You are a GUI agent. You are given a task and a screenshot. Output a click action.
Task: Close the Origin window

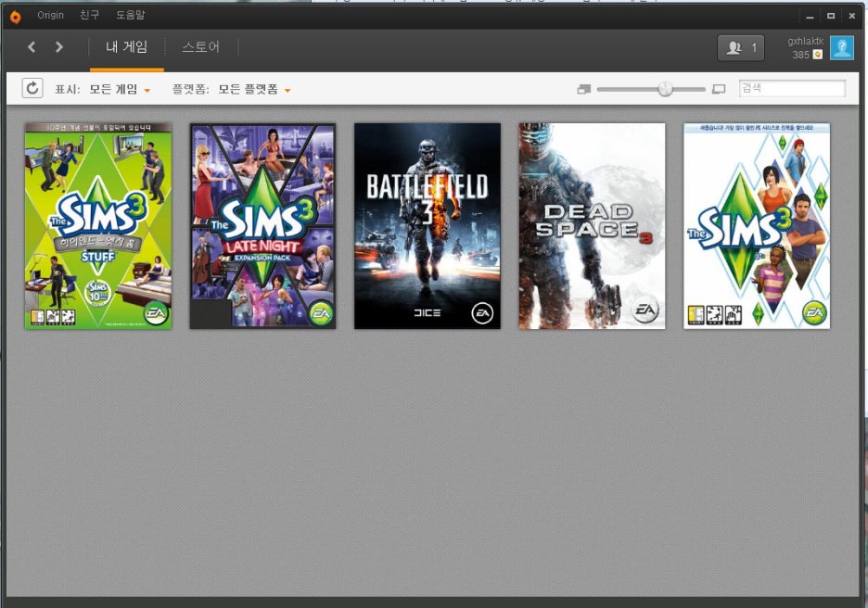[x=852, y=16]
